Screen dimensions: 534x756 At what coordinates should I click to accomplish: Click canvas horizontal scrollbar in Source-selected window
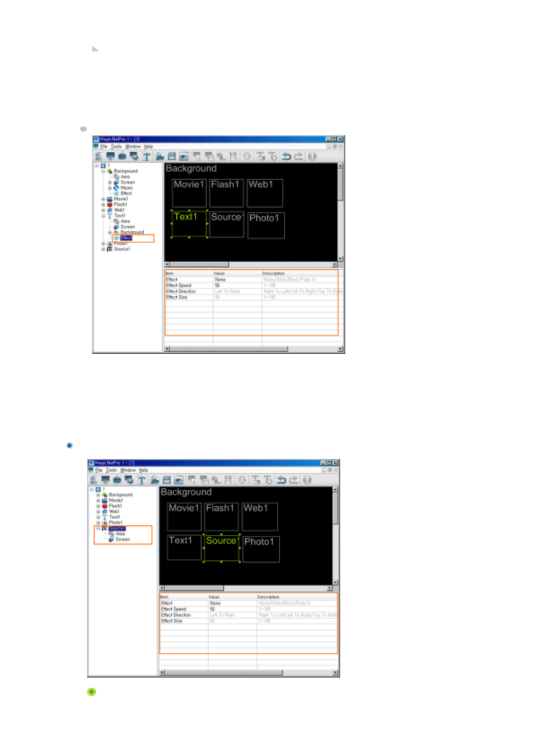pyautogui.click(x=246, y=588)
